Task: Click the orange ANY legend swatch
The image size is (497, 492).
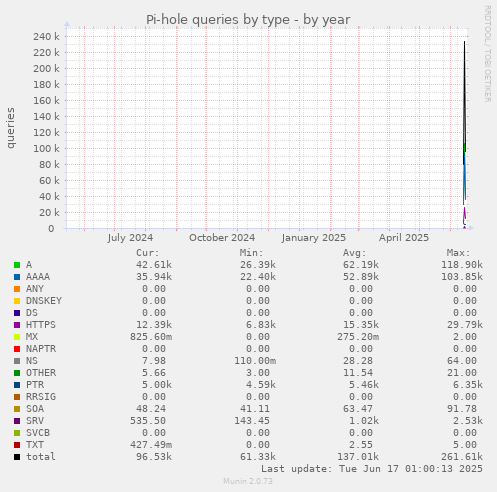Action: point(17,289)
